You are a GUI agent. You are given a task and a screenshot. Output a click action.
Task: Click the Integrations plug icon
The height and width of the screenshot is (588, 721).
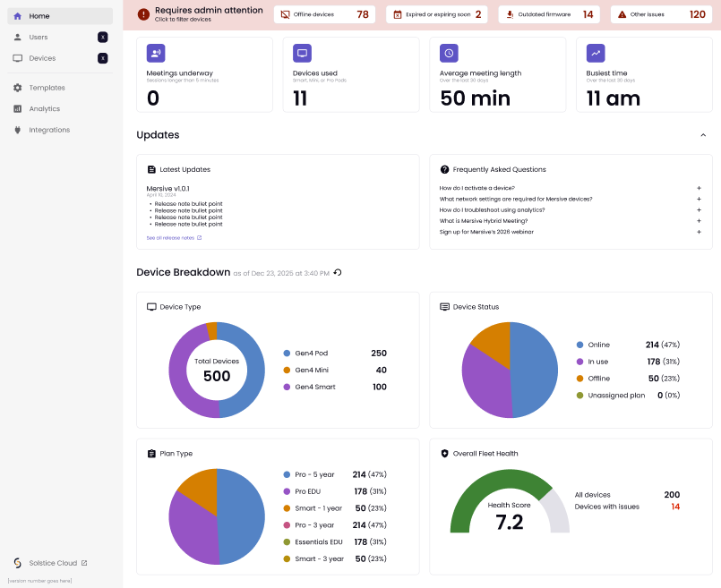coord(18,130)
